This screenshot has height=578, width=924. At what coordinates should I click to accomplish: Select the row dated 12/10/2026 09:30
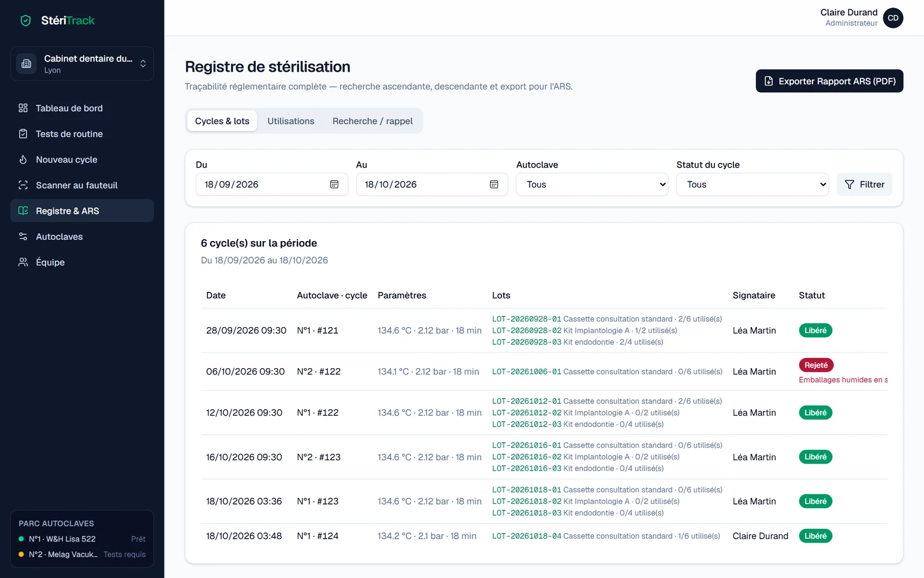tap(544, 413)
